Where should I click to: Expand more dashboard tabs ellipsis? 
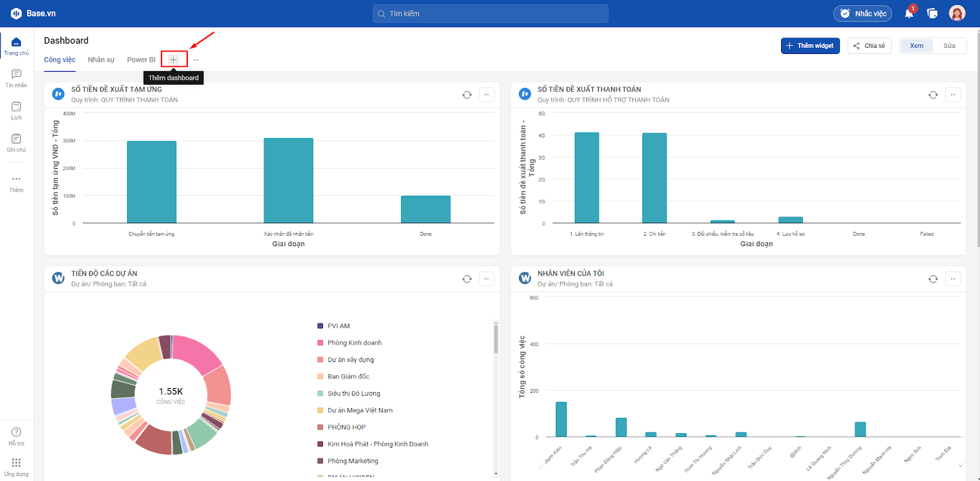(x=196, y=60)
